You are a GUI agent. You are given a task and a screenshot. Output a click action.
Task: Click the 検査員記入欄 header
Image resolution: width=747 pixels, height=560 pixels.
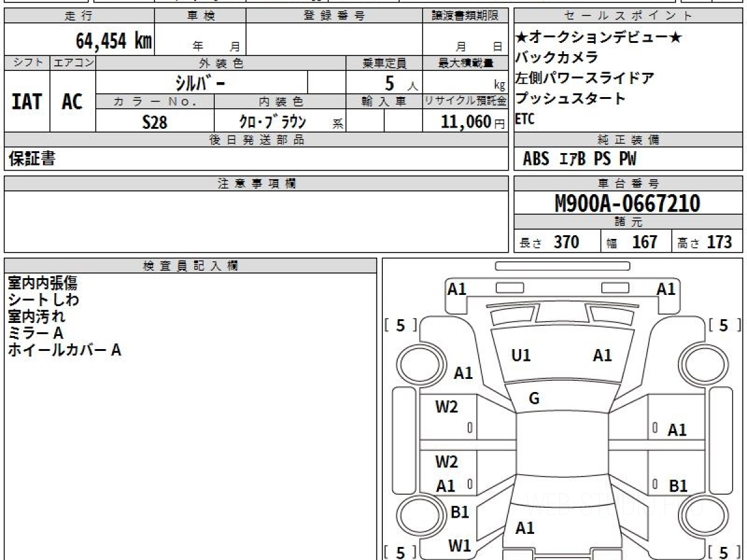(190, 266)
